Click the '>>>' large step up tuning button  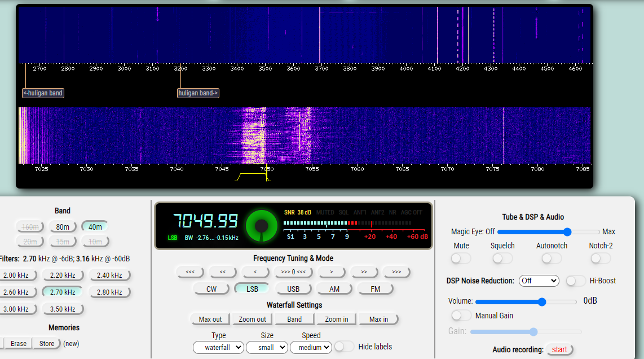point(396,272)
